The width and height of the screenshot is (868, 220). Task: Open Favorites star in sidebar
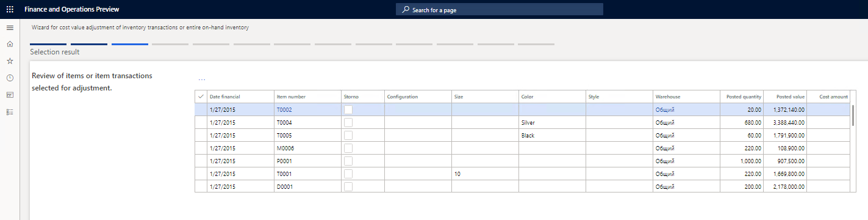tap(10, 61)
